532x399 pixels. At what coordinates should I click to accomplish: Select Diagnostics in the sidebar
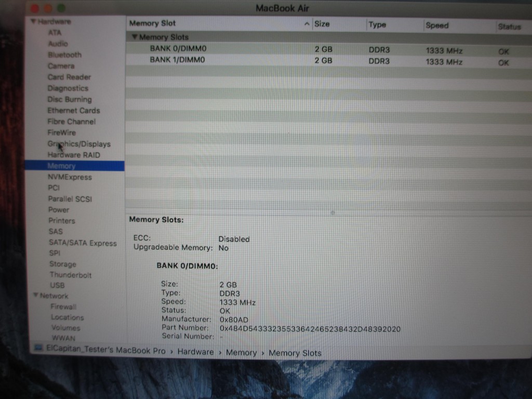pos(68,88)
